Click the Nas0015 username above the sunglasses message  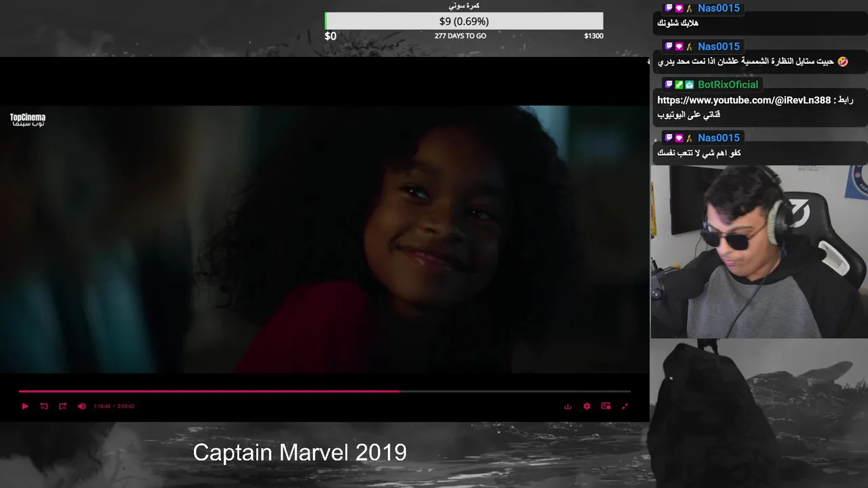click(x=718, y=47)
